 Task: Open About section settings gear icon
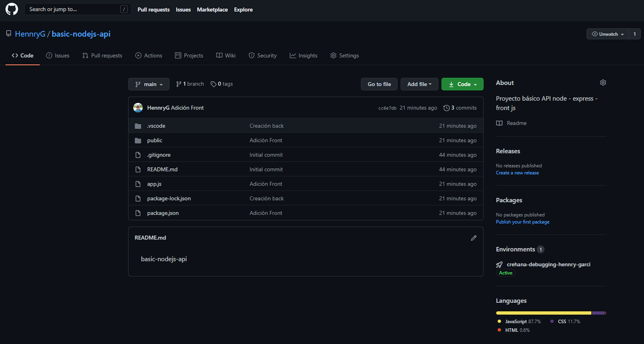[x=603, y=83]
